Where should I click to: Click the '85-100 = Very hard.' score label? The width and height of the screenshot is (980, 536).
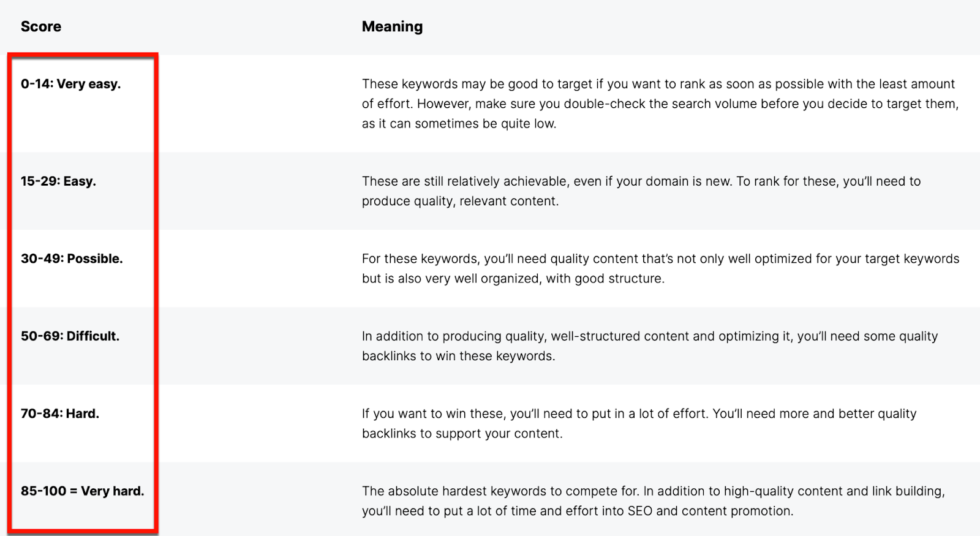point(82,491)
